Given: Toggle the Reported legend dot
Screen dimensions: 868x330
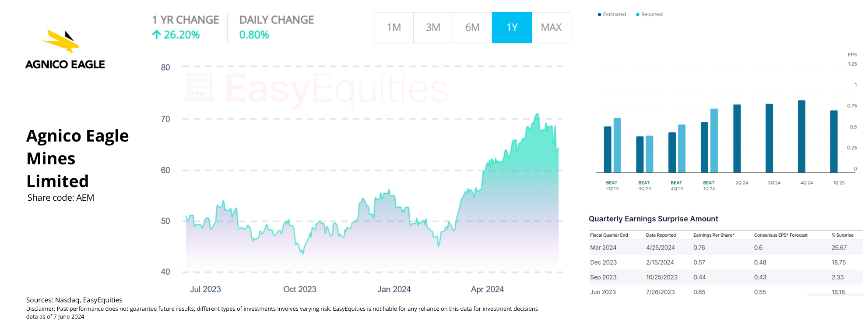Looking at the screenshot, I should pos(638,14).
